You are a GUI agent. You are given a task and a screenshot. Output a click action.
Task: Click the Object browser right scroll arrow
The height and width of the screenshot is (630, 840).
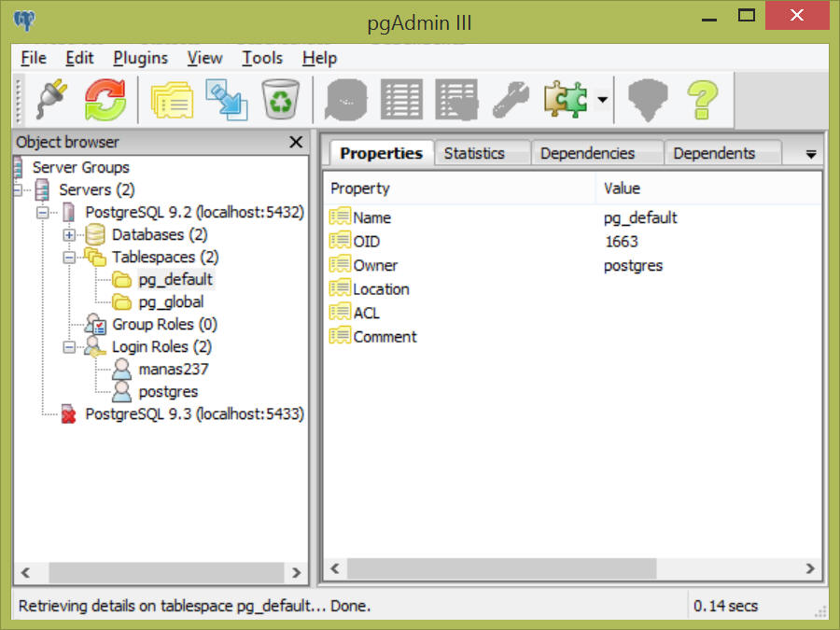coord(296,573)
